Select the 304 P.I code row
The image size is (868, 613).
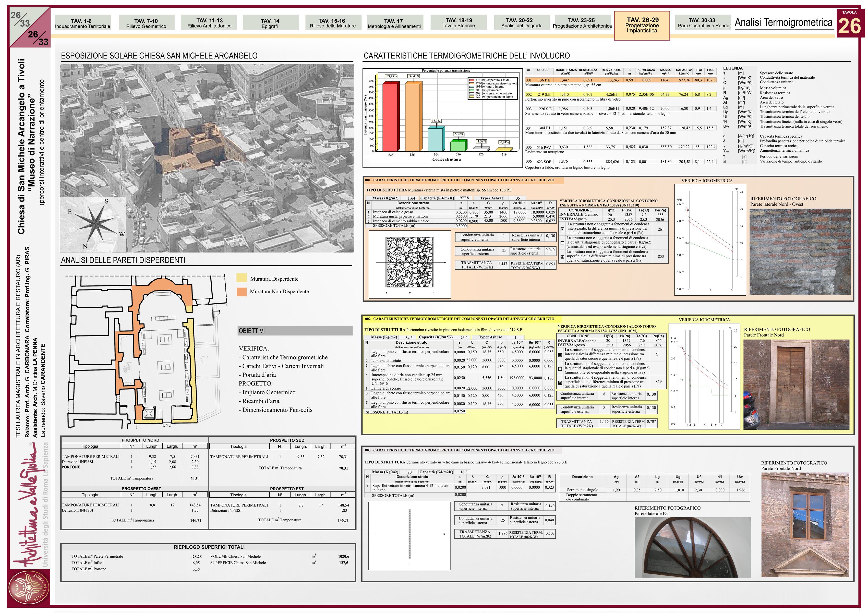[x=620, y=128]
